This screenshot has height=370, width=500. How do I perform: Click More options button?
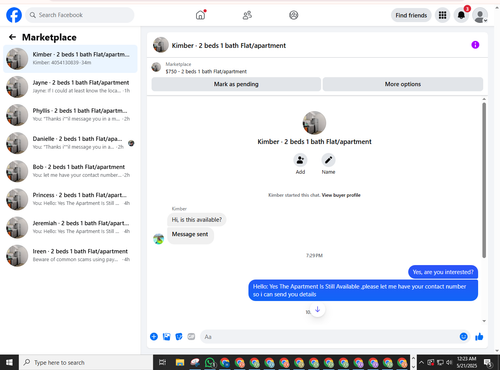[403, 84]
